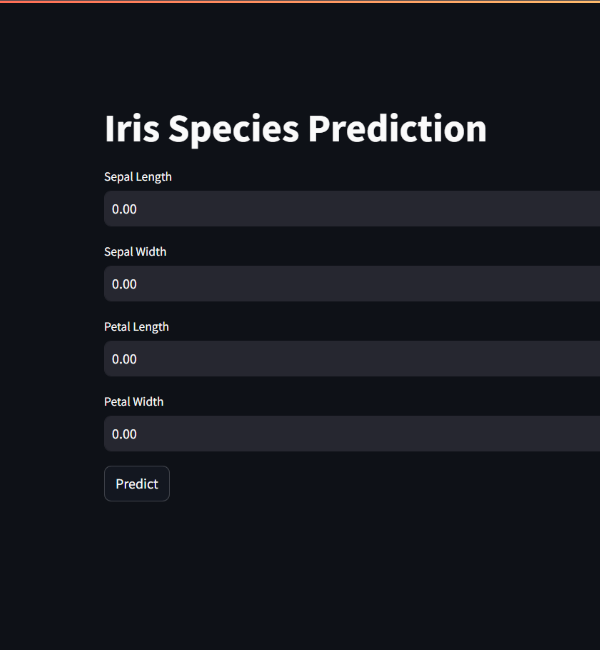Click the 0.00 value under Petal Width
The height and width of the screenshot is (650, 600).
coord(124,434)
